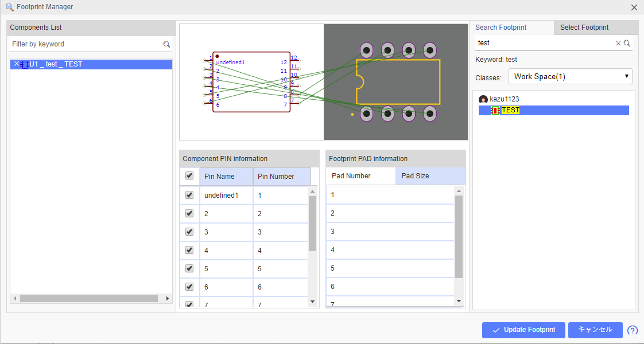The width and height of the screenshot is (644, 344).
Task: Open the Search Footprint tab
Action: point(501,28)
